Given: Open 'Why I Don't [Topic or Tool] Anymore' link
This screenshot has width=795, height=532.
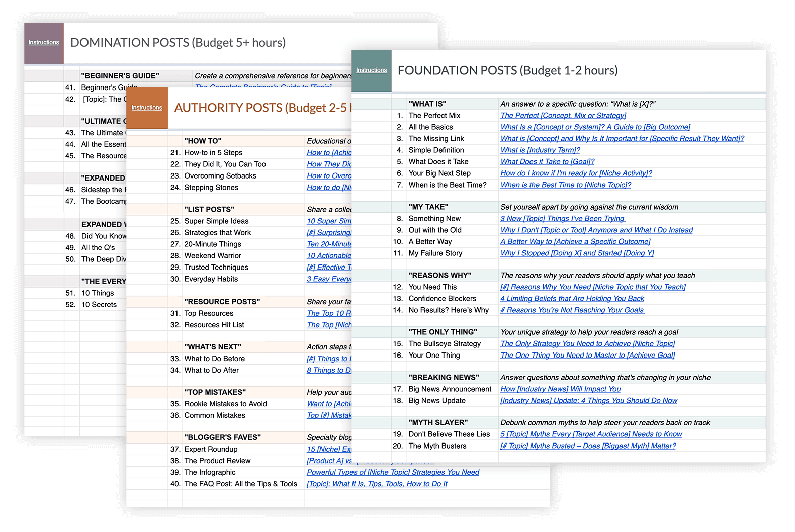Looking at the screenshot, I should pyautogui.click(x=596, y=230).
